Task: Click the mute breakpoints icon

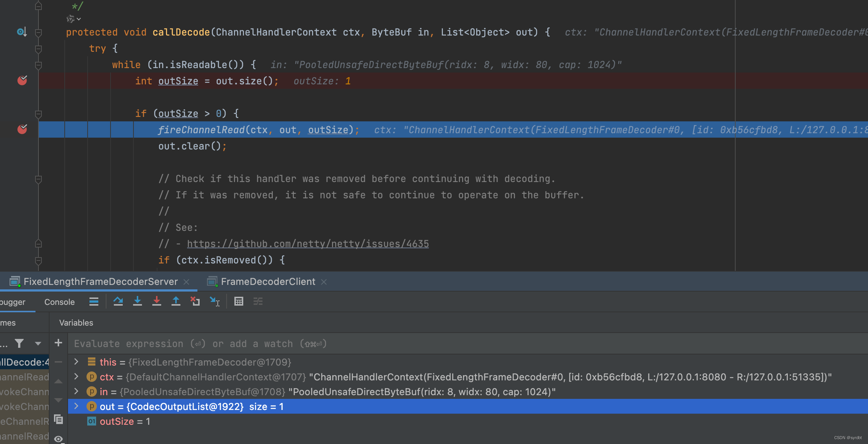Action: [257, 301]
